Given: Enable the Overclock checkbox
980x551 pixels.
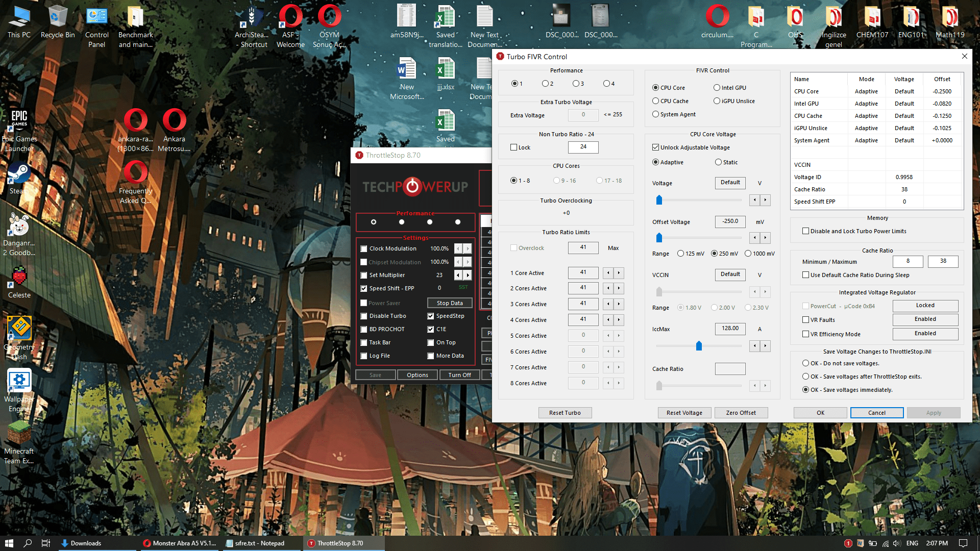Looking at the screenshot, I should click(514, 247).
